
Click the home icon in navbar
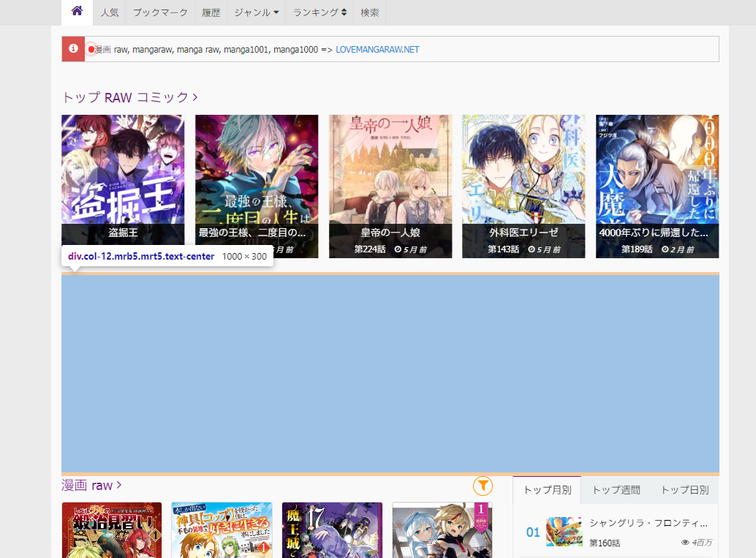click(x=78, y=12)
